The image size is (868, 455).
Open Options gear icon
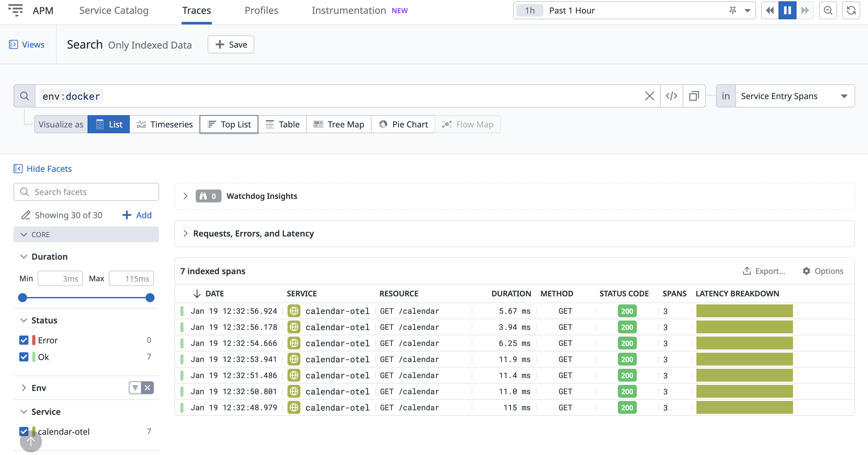coord(806,271)
